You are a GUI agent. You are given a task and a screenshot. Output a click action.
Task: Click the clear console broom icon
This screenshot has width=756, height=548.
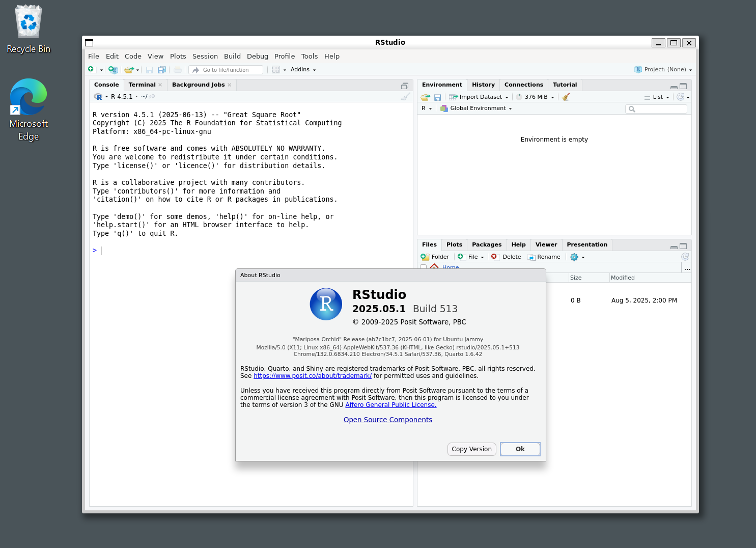(405, 96)
